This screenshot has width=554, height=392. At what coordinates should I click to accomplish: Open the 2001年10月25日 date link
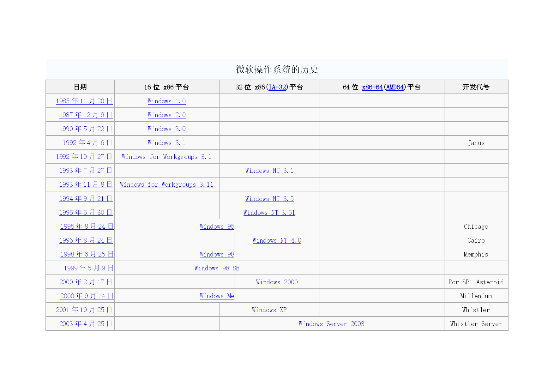[x=84, y=310]
